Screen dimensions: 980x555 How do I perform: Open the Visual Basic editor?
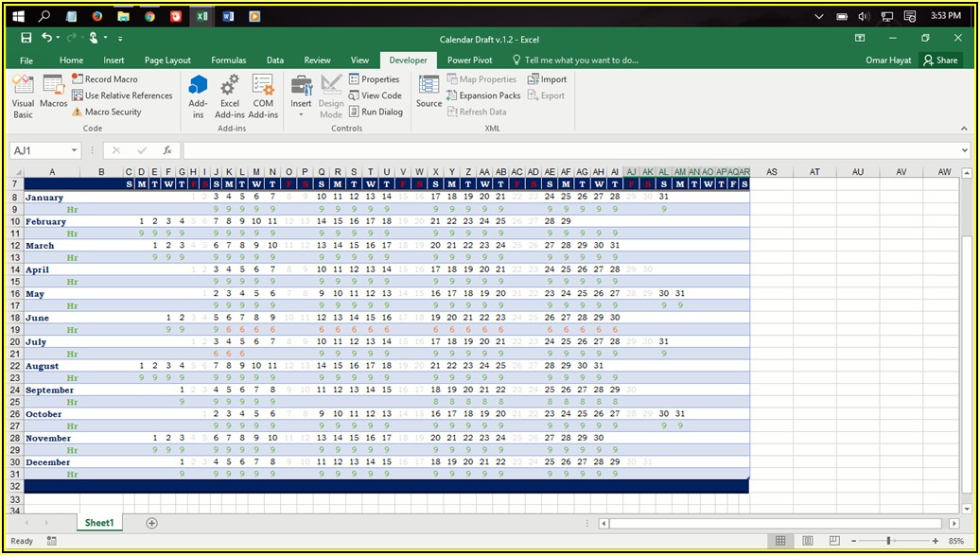[23, 96]
